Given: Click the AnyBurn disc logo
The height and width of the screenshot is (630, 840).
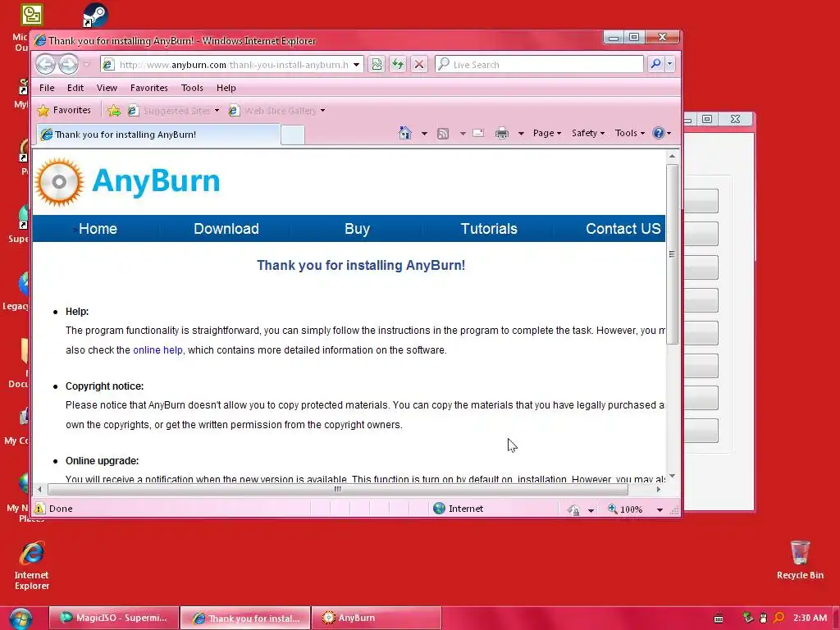Looking at the screenshot, I should 59,182.
